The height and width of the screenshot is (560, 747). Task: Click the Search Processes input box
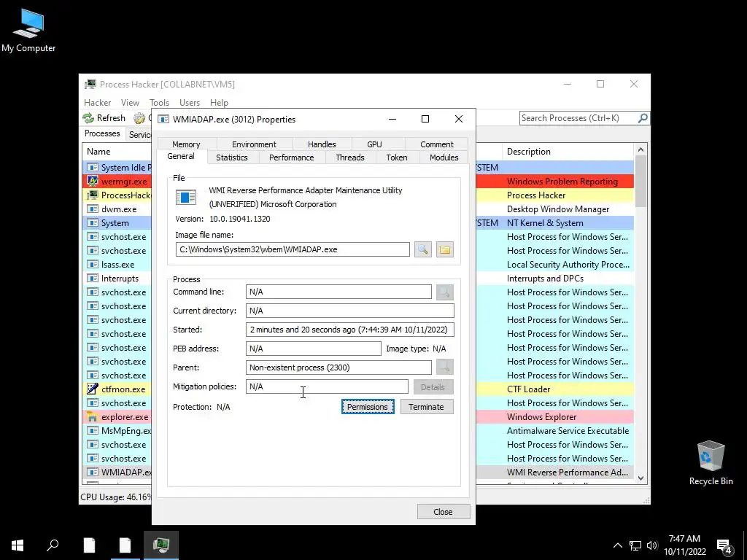tap(578, 118)
